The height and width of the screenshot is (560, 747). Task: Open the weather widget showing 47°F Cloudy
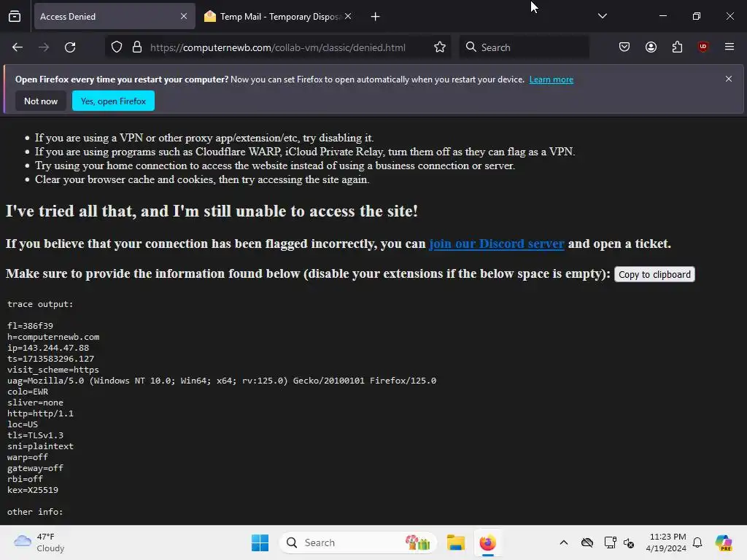(39, 542)
